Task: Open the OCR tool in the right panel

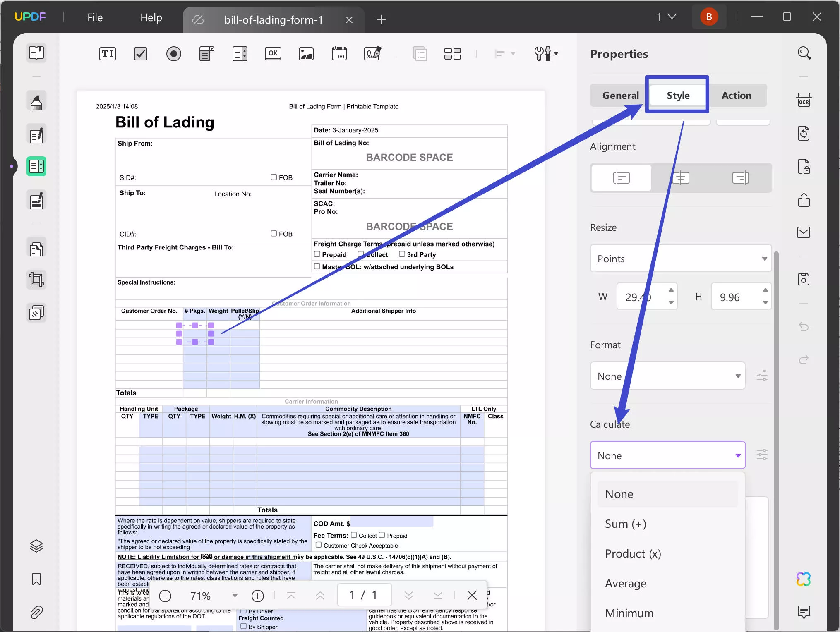Action: tap(804, 100)
